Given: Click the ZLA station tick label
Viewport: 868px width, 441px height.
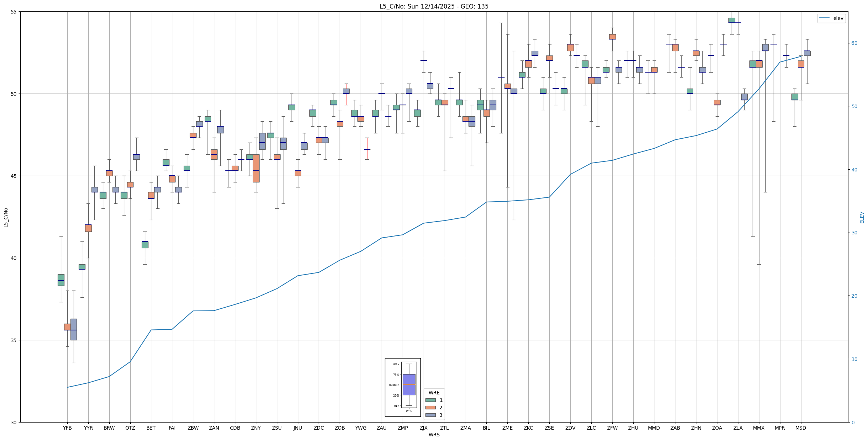Looking at the screenshot, I should (x=738, y=428).
